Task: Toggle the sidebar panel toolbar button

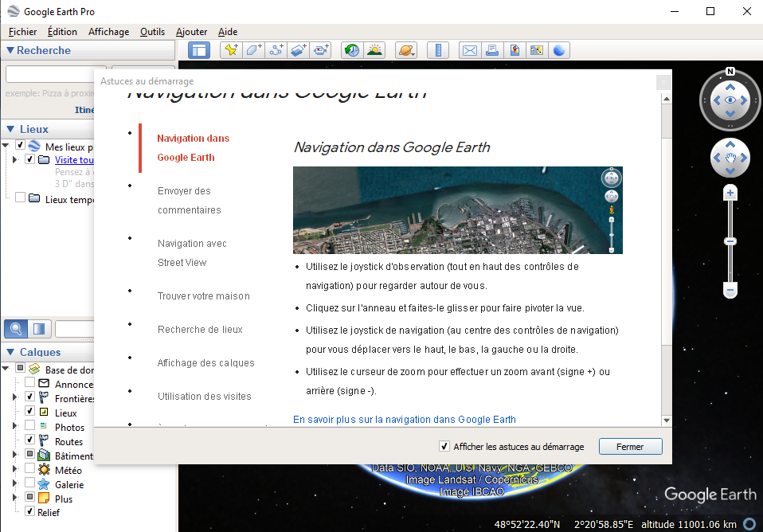Action: (x=199, y=50)
